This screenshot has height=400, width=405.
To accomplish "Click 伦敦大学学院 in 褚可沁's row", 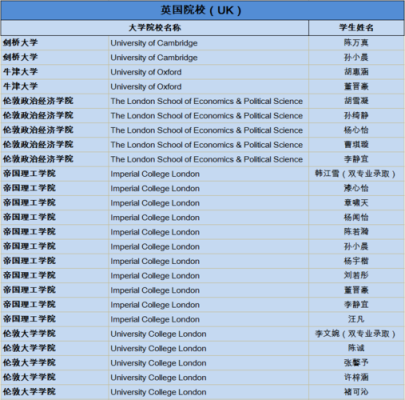I will click(29, 392).
